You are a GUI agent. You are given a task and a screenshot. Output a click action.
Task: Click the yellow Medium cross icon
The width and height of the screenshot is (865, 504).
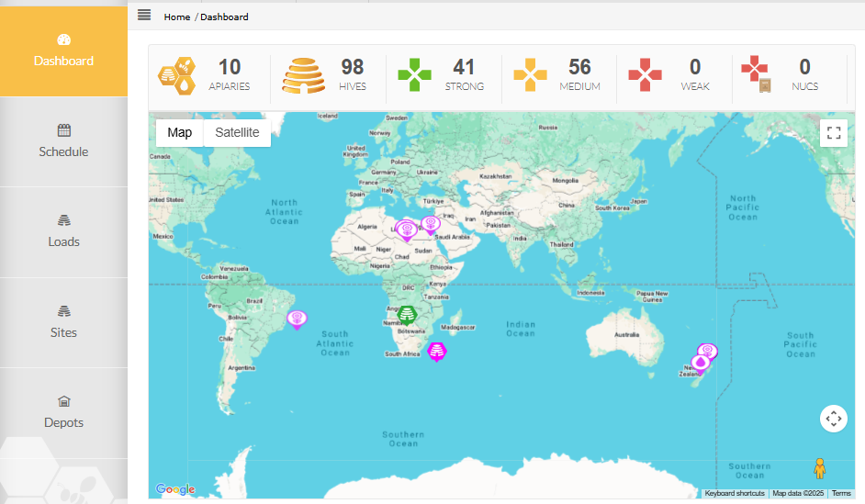(530, 75)
